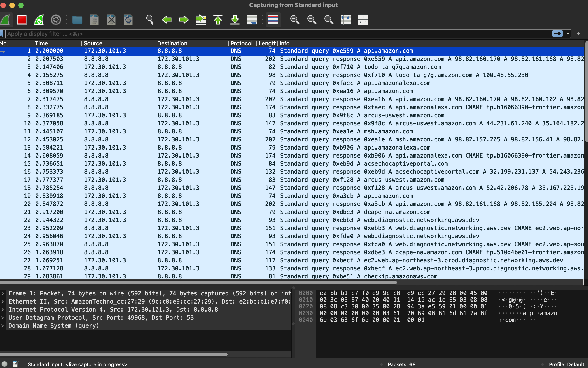Expand the Ethernet II details
This screenshot has height=368, width=588.
point(2,302)
